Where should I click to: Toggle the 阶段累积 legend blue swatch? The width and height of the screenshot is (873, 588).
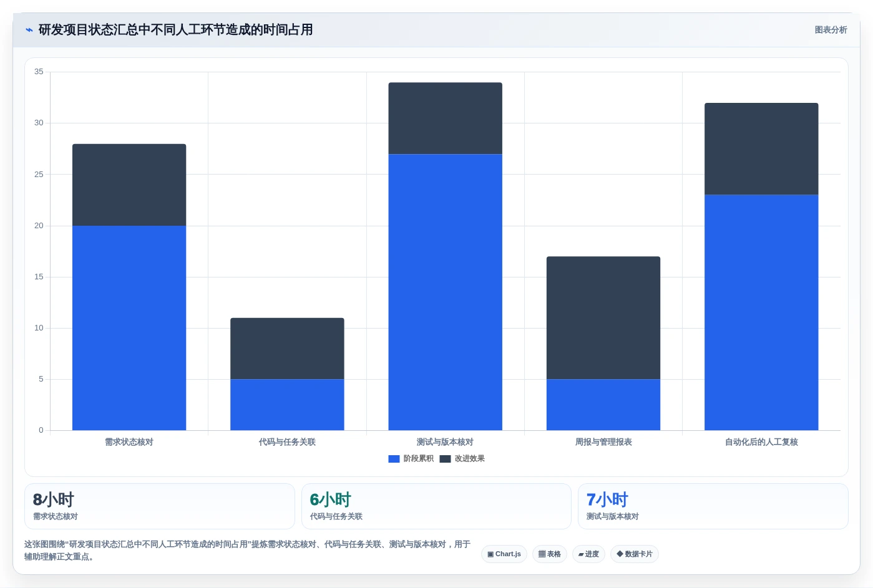[394, 459]
